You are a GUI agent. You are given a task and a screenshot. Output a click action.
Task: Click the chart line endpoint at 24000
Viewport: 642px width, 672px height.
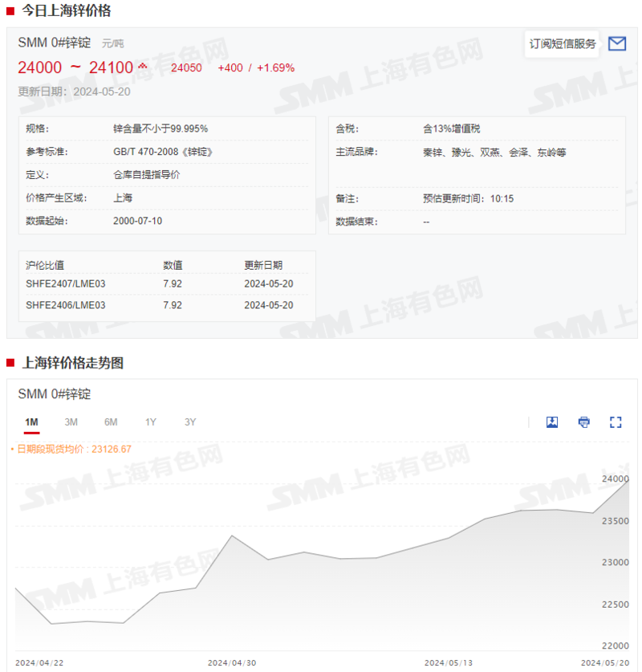[x=628, y=481]
